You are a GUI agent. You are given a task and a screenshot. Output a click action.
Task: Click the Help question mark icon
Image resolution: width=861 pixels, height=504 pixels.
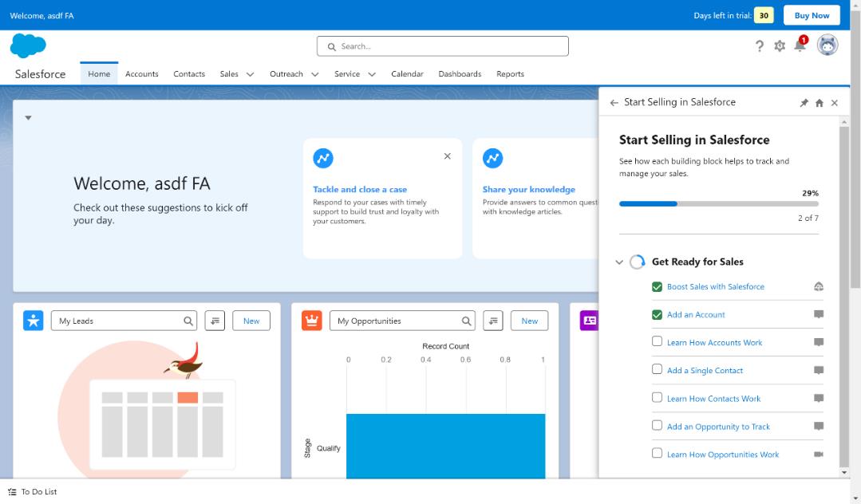pos(759,46)
